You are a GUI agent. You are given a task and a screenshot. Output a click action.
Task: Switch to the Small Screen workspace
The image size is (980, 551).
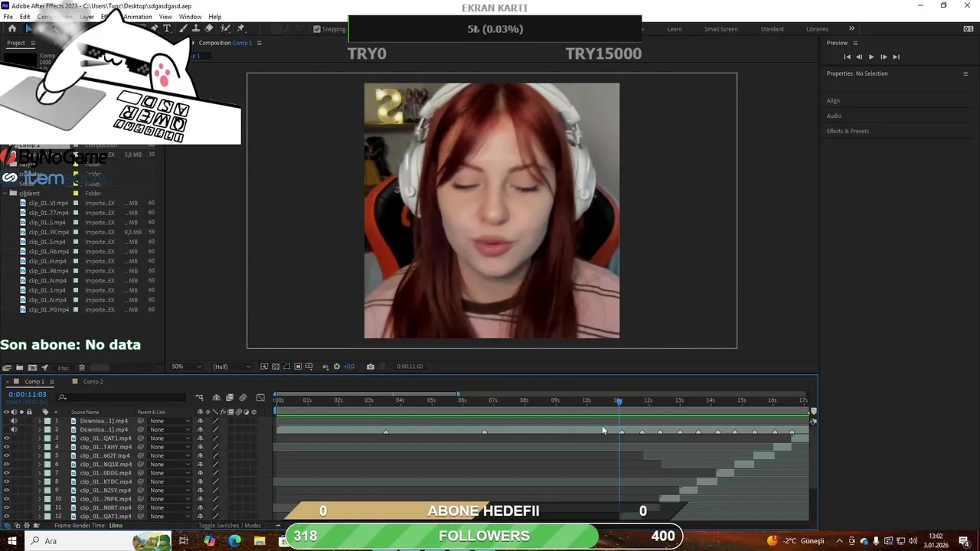pos(721,29)
